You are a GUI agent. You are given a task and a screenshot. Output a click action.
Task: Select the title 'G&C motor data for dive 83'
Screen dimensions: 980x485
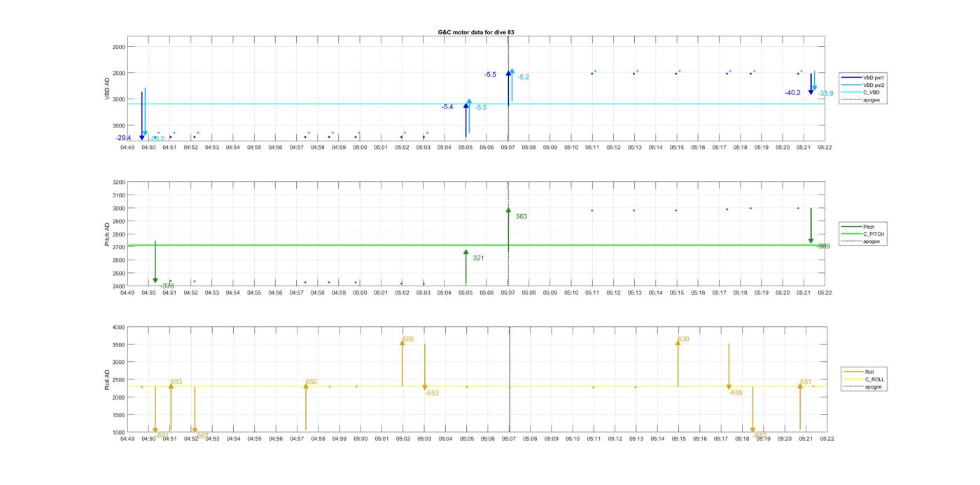coord(476,32)
